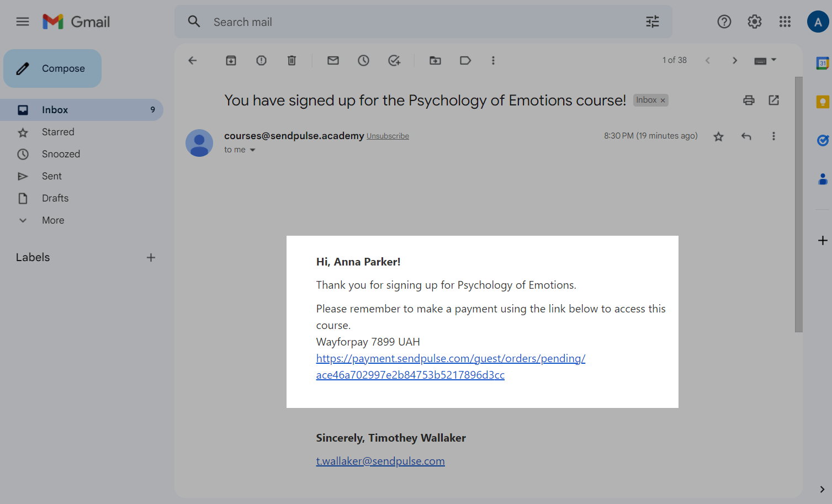This screenshot has width=832, height=504.
Task: Go to the older email arrow
Action: (734, 60)
